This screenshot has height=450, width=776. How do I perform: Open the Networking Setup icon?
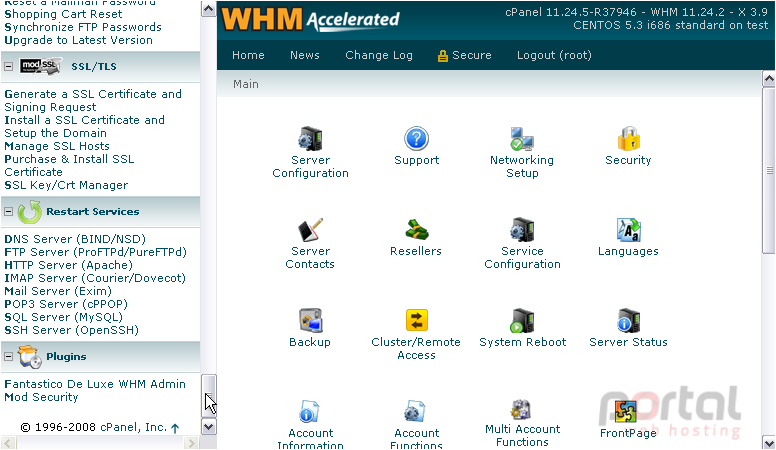click(x=522, y=139)
